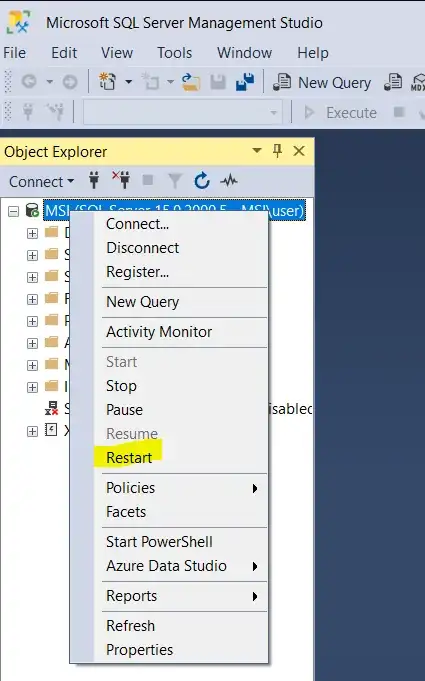Screen dimensions: 425x681
Task: Open the Connect dropdown in Object Explorer
Action: tap(41, 181)
